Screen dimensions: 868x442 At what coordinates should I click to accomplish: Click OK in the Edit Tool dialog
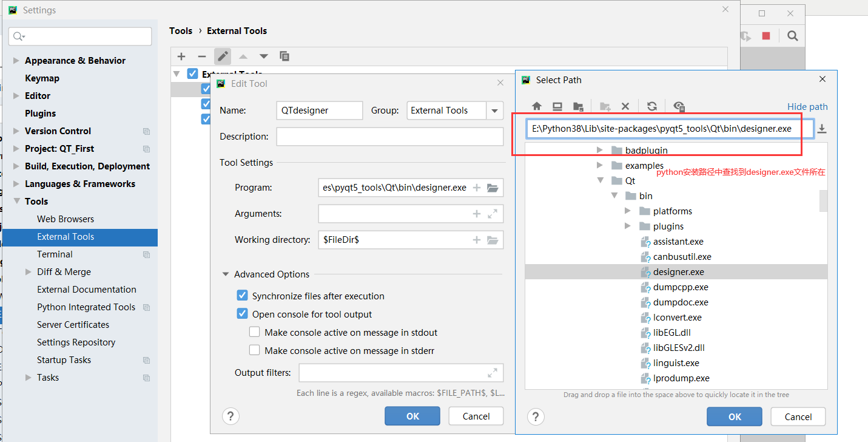(x=412, y=416)
